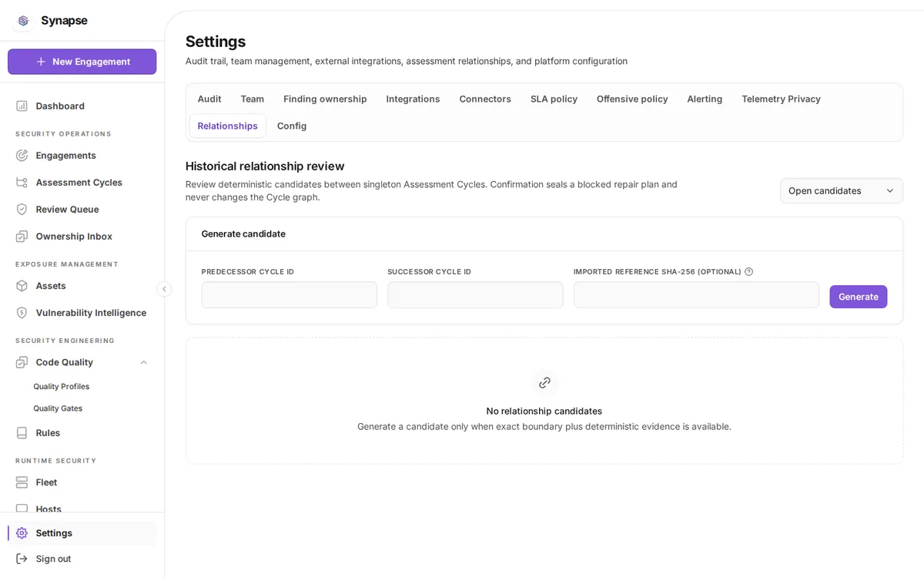Image resolution: width=924 pixels, height=578 pixels.
Task: Open Quality Gates in the sidebar
Action: pyautogui.click(x=58, y=408)
